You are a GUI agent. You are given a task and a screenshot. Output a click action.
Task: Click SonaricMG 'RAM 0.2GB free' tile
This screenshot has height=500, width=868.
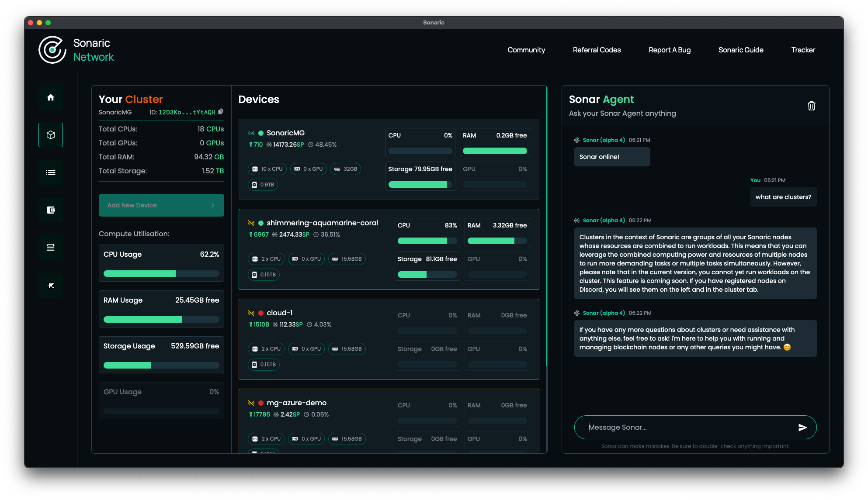coord(495,142)
